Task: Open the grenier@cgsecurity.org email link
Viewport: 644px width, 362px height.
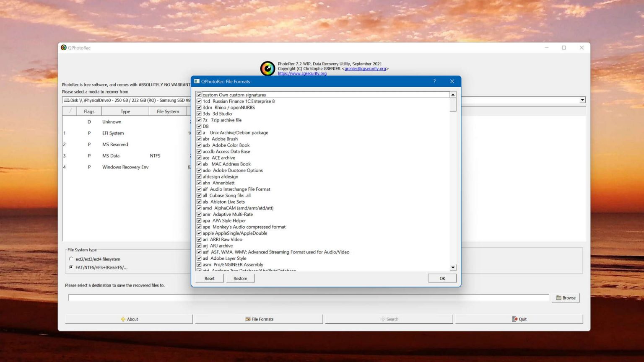Action: pos(366,68)
